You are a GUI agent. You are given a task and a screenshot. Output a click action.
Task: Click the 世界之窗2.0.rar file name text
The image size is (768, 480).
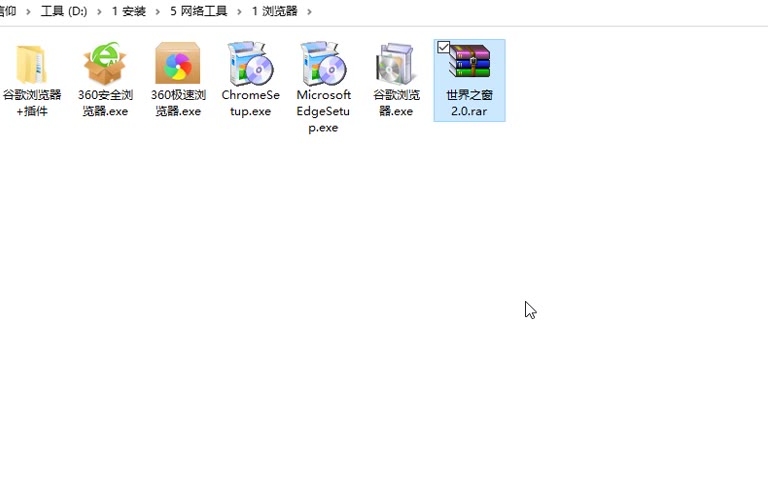[x=469, y=103]
